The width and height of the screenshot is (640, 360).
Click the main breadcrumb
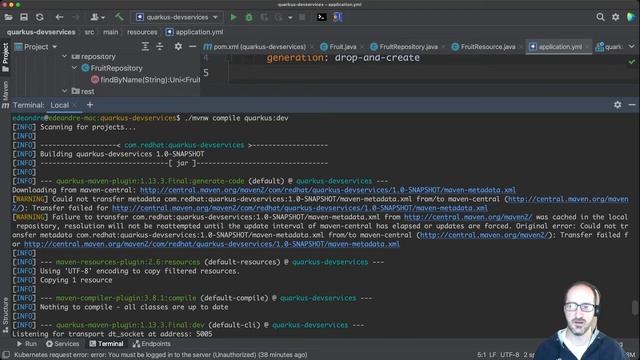pos(111,32)
